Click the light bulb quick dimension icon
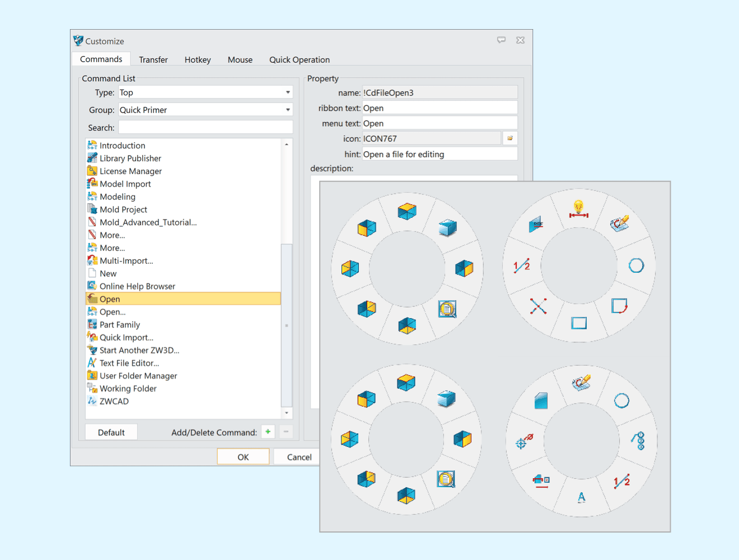 [x=578, y=209]
